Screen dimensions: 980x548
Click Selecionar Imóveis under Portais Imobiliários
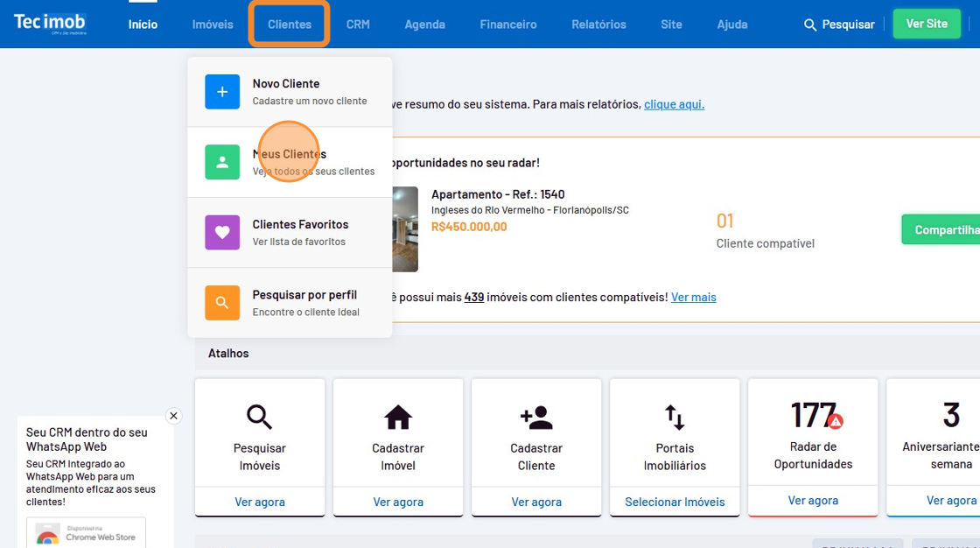click(x=675, y=502)
